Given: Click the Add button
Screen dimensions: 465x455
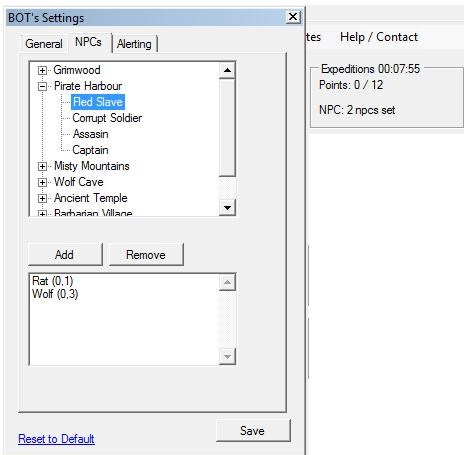Looking at the screenshot, I should pos(65,255).
